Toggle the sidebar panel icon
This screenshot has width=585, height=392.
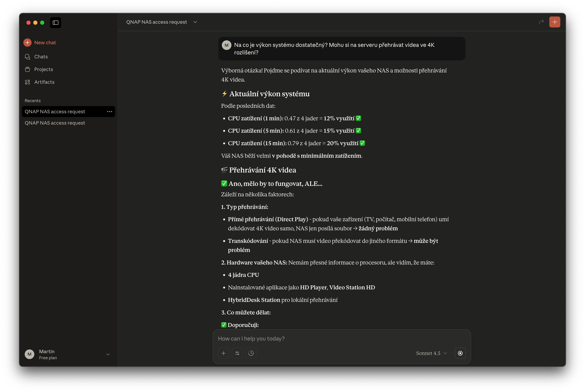point(55,23)
